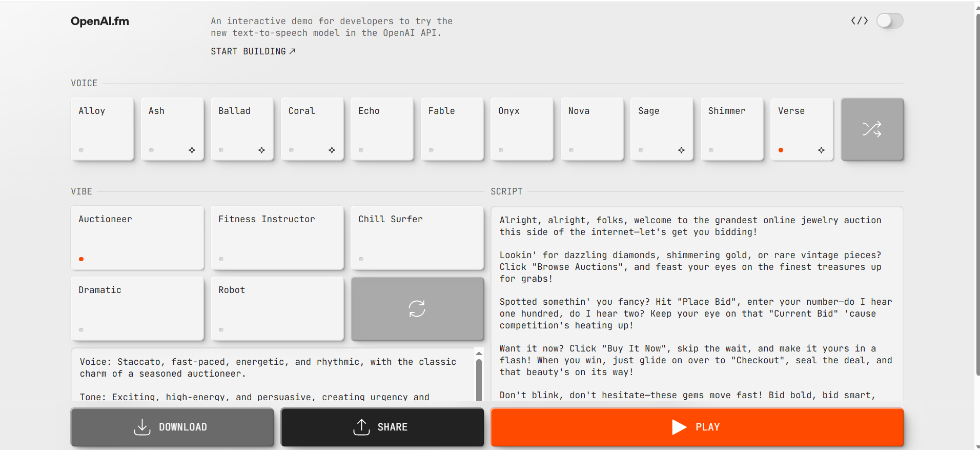Click the sparkle icon on Verse voice
This screenshot has width=980, height=450.
point(821,150)
